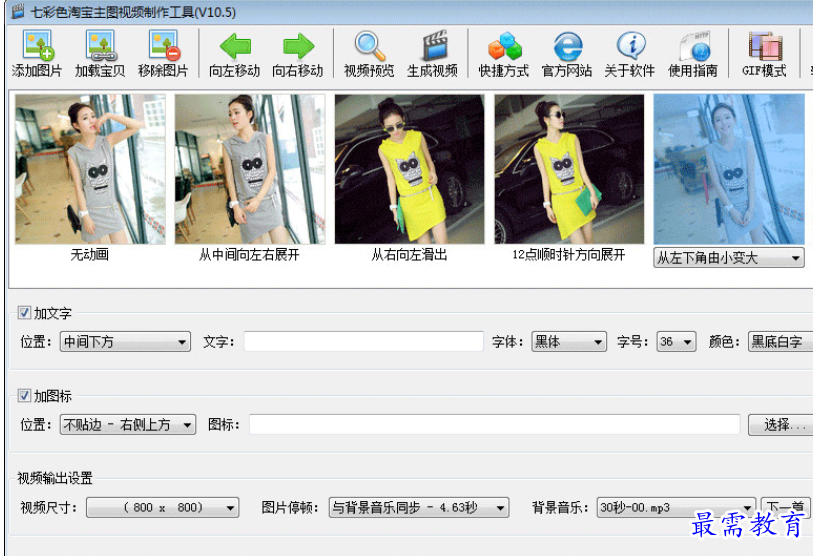This screenshot has width=813, height=556.
Task: Open the 字号 font size dropdown 36
Action: [676, 342]
